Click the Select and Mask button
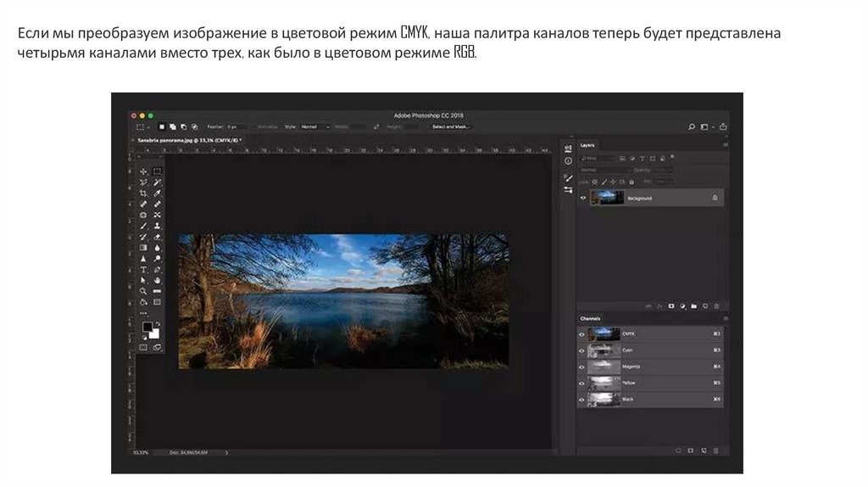 450,126
